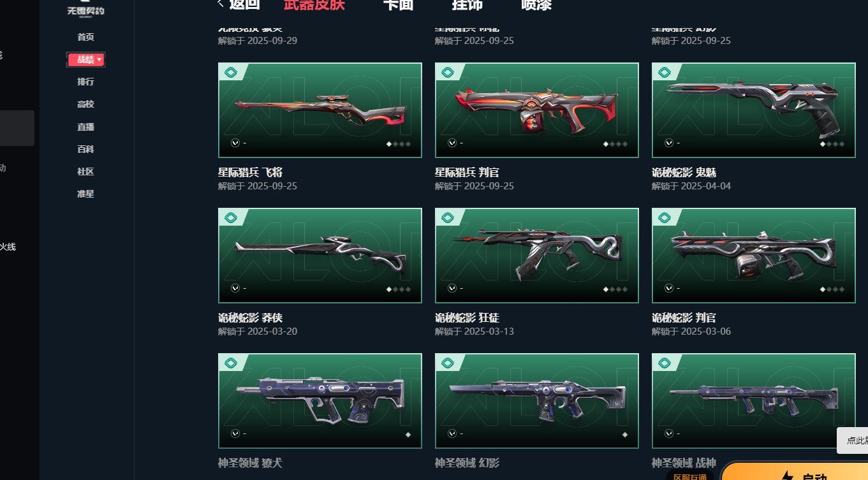Click the radianite currency icon on 诡秘蛇影 狂徒 card

(x=452, y=288)
